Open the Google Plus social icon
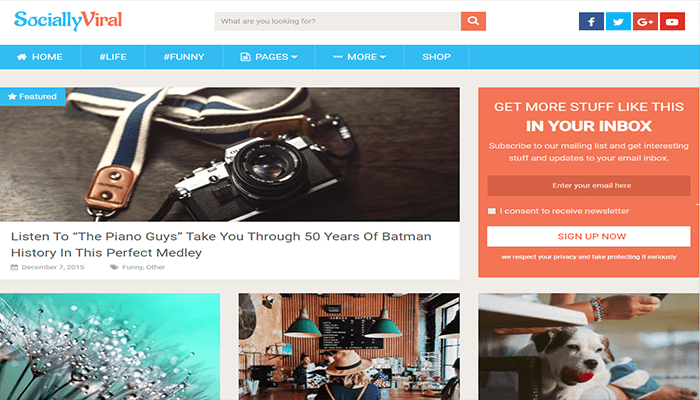The image size is (700, 400). pyautogui.click(x=645, y=21)
